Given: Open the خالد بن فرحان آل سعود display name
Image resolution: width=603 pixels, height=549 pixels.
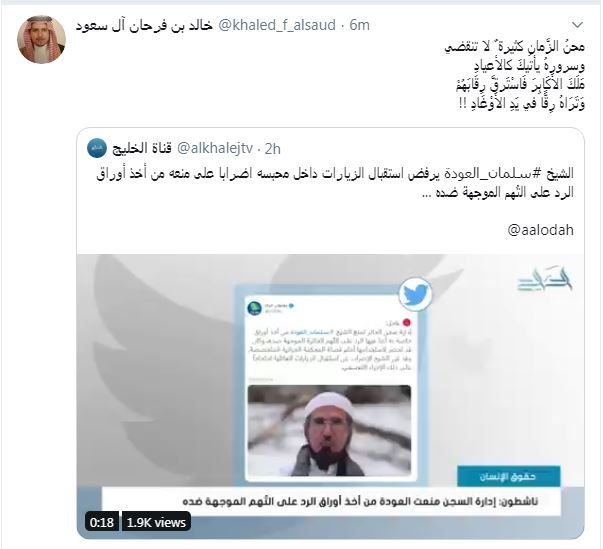Looking at the screenshot, I should tap(144, 25).
